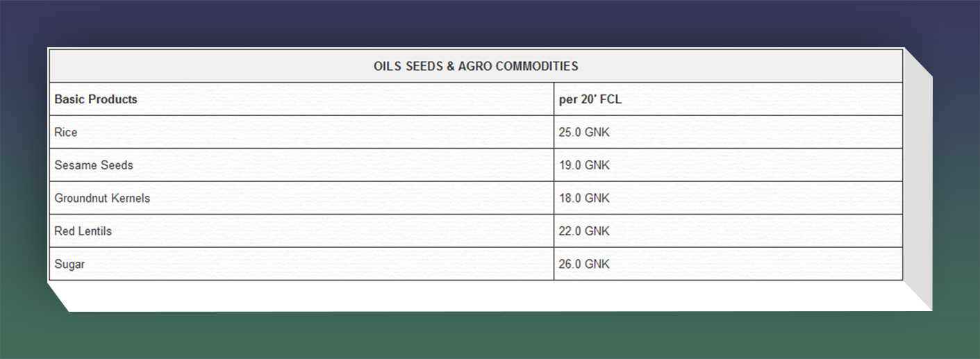
Task: Click the per 20' FCL column header
Action: [590, 99]
